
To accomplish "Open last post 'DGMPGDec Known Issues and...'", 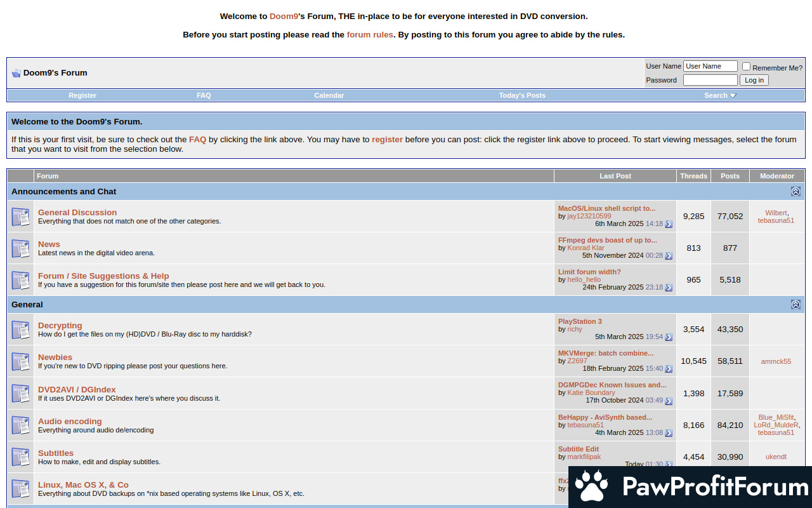I will point(612,385).
